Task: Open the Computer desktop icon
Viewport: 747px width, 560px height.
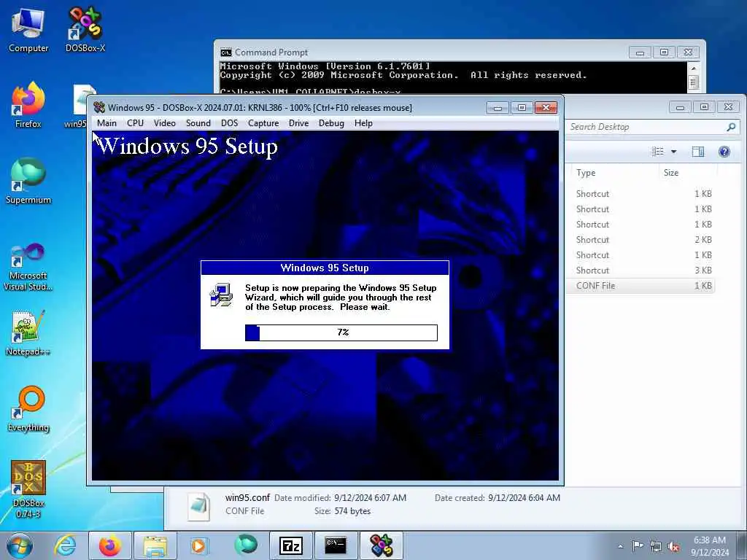Action: pyautogui.click(x=28, y=29)
